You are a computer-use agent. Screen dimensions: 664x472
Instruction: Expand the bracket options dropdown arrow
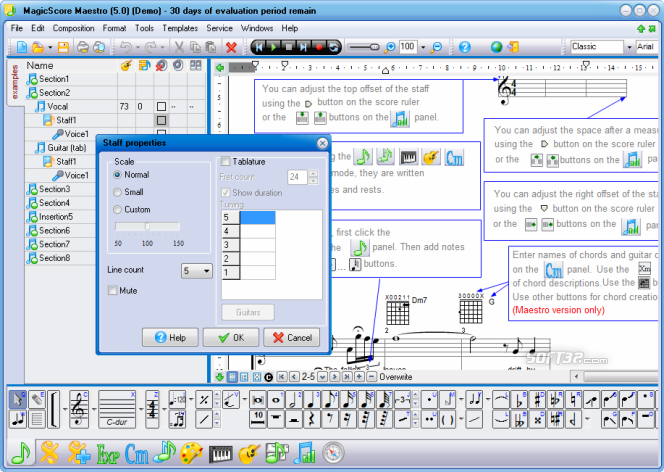(x=65, y=409)
